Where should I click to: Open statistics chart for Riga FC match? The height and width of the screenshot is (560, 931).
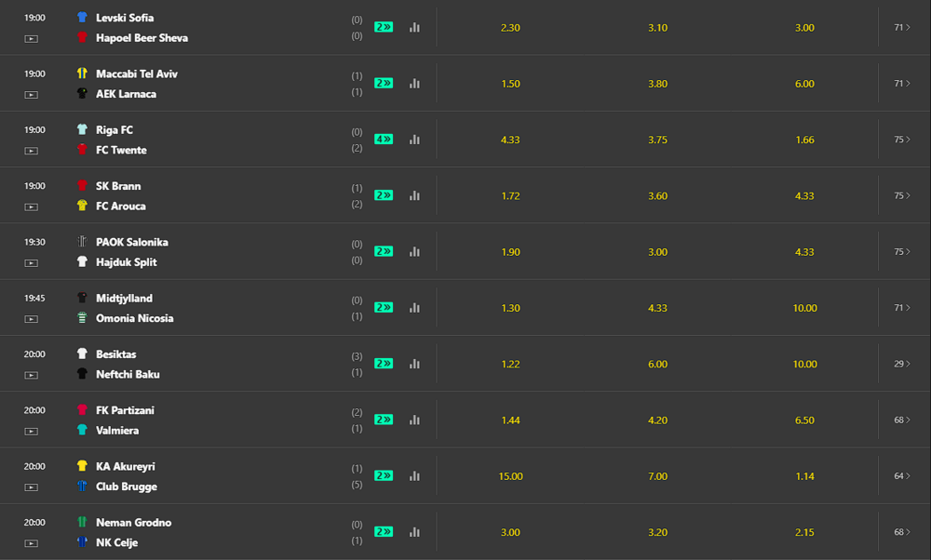click(x=414, y=140)
